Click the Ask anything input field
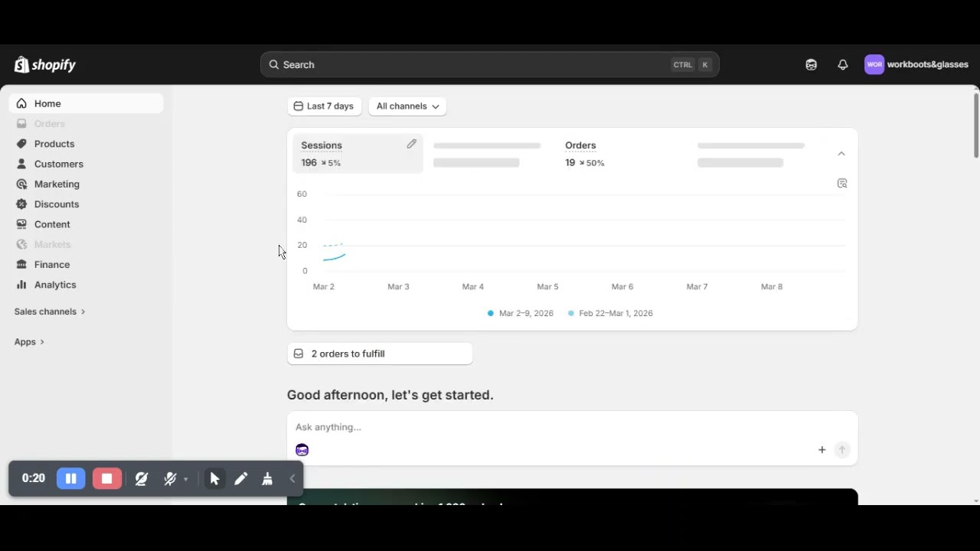 (x=572, y=427)
